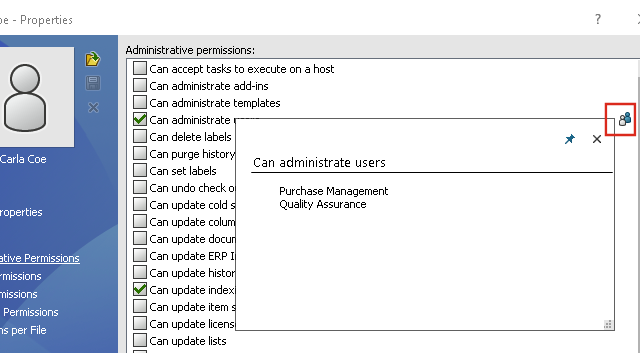Viewport: 640px width, 360px height.
Task: Uncheck Can update index permission
Action: tap(140, 290)
